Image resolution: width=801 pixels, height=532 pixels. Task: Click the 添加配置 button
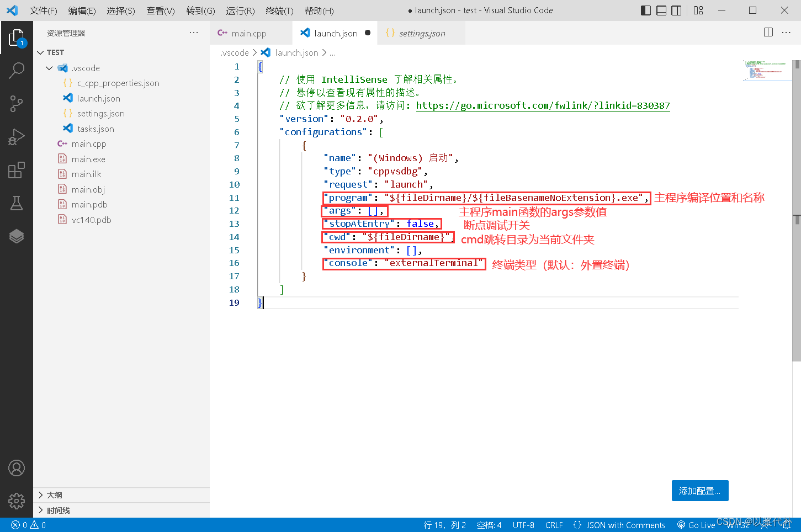[699, 490]
